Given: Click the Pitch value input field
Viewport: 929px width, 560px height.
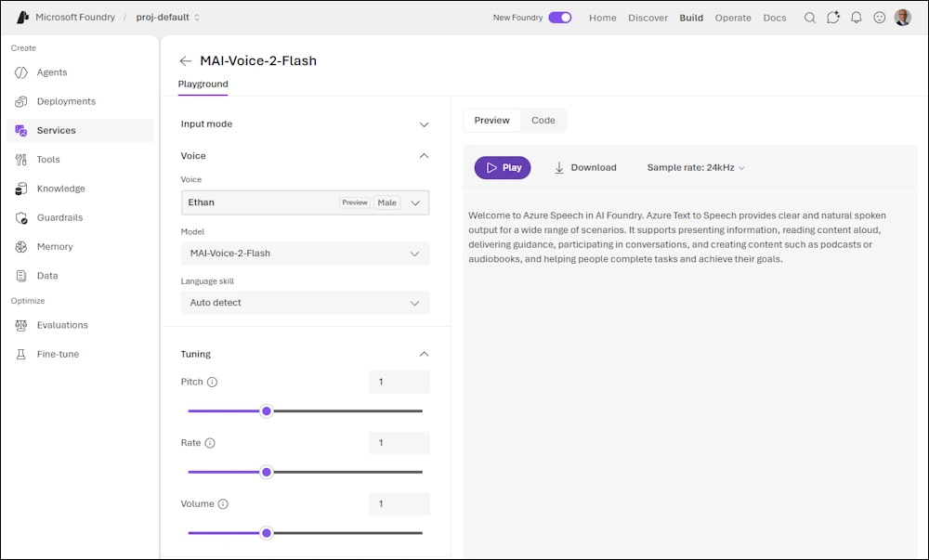Looking at the screenshot, I should click(399, 382).
